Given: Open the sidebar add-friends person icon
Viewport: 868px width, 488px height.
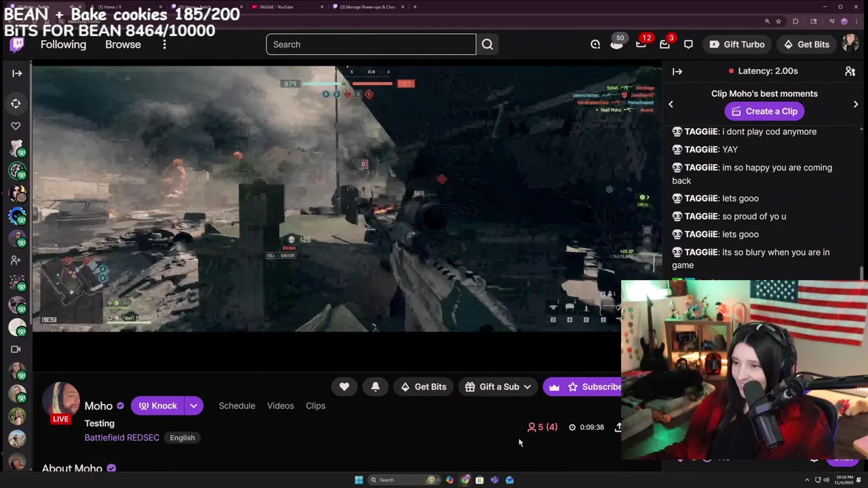Looking at the screenshot, I should pos(16,260).
